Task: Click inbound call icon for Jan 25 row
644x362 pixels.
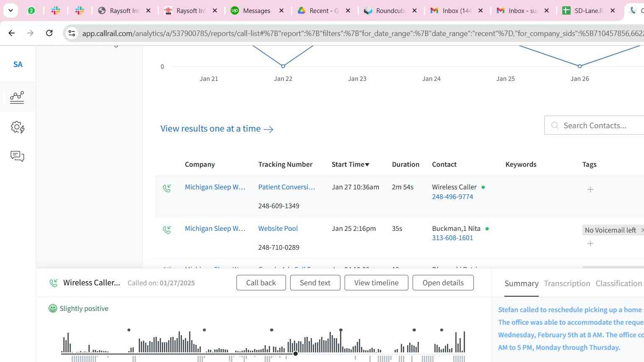Action: click(x=167, y=230)
